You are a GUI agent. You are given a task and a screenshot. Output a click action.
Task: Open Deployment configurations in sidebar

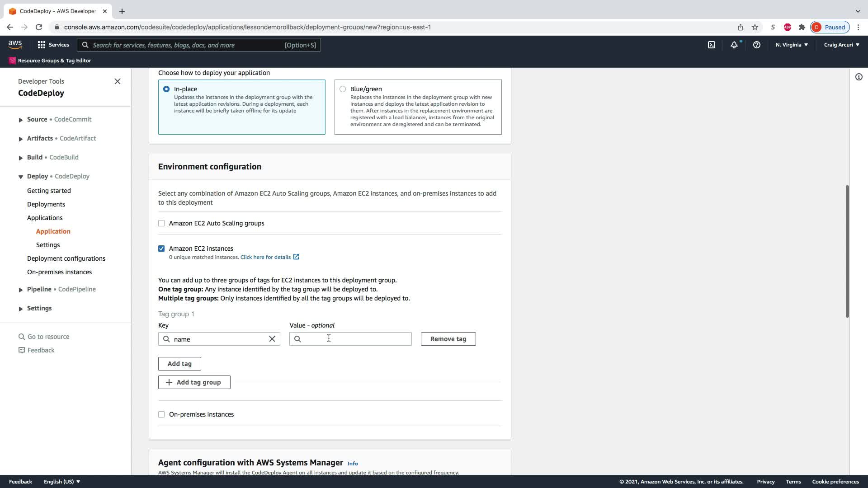(x=66, y=258)
